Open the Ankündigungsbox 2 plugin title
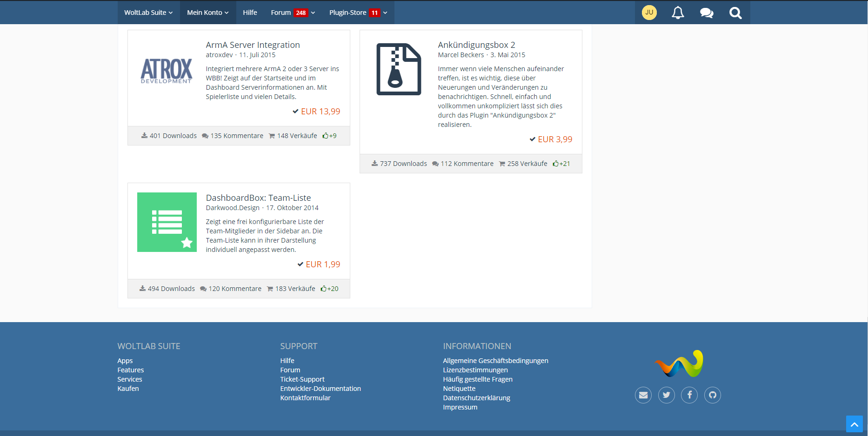The width and height of the screenshot is (868, 436). click(x=476, y=45)
